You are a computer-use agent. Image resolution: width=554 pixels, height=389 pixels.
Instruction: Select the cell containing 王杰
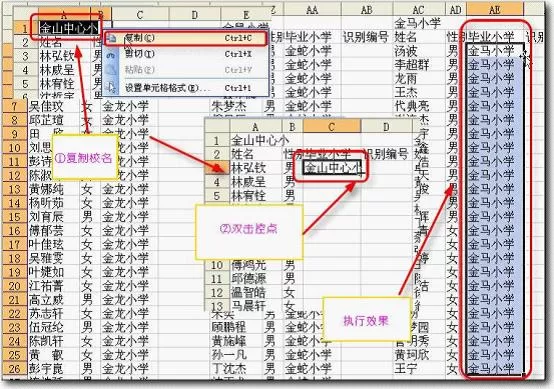click(x=419, y=92)
